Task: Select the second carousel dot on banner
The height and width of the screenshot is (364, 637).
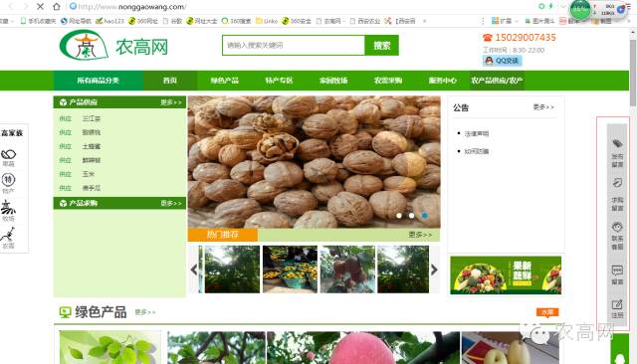Action: 411,216
